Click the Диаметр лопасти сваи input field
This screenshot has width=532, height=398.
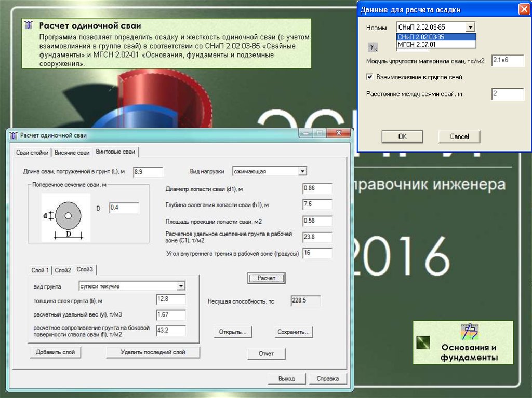[317, 188]
